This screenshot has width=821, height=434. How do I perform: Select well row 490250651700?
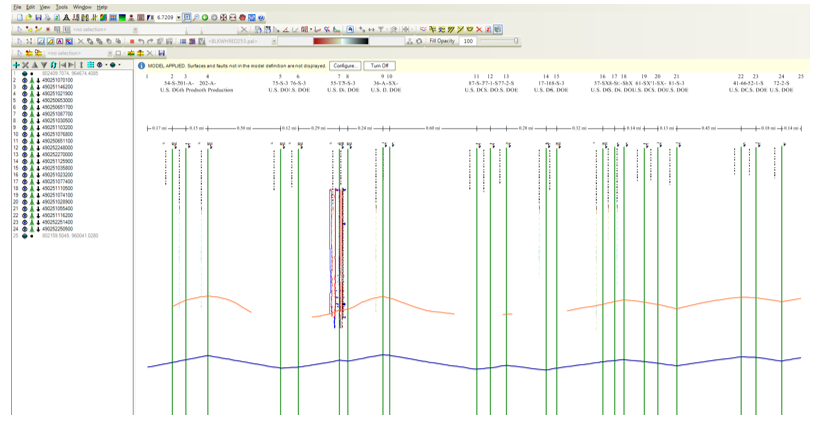point(58,107)
